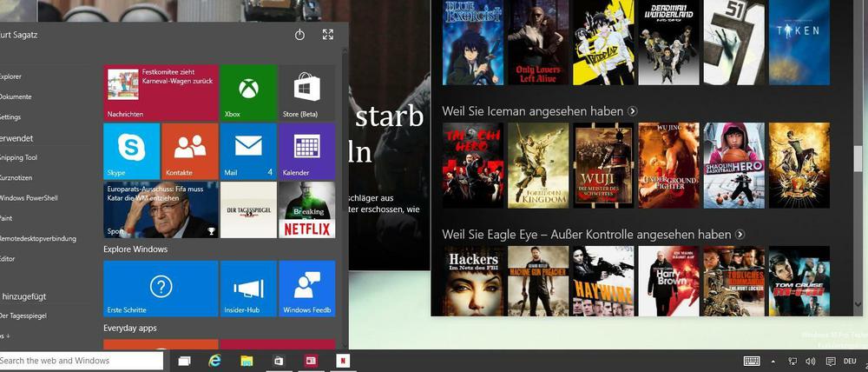Select the Underground Fighter poster
868x372 pixels.
pyautogui.click(x=668, y=166)
